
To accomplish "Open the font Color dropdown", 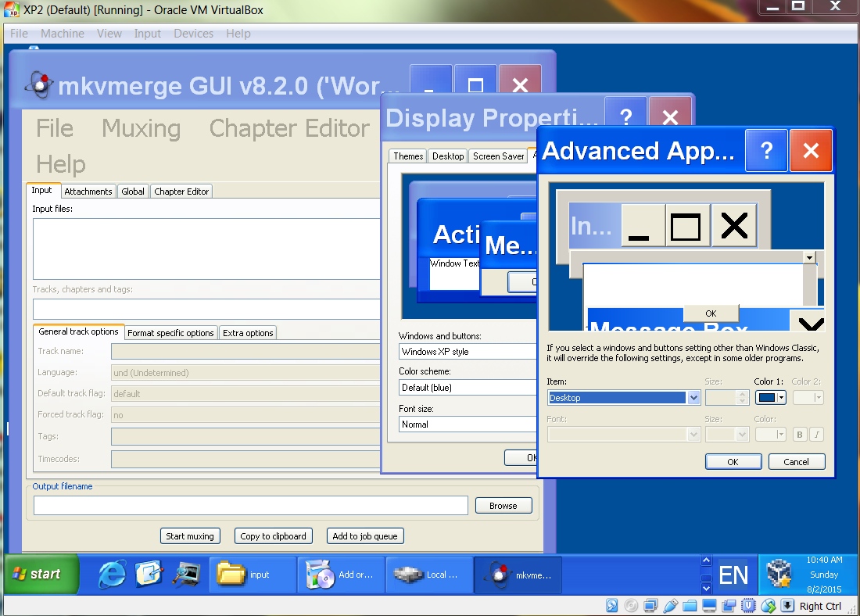I will [771, 435].
